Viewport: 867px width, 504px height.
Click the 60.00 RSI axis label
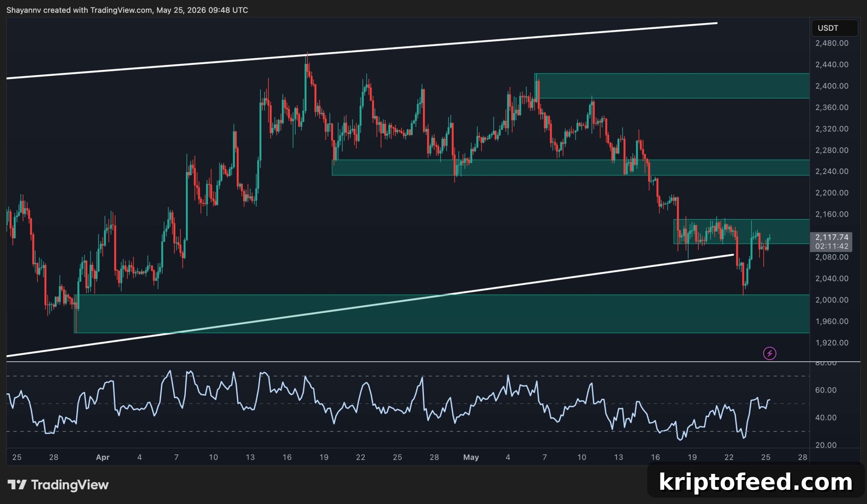coord(826,390)
